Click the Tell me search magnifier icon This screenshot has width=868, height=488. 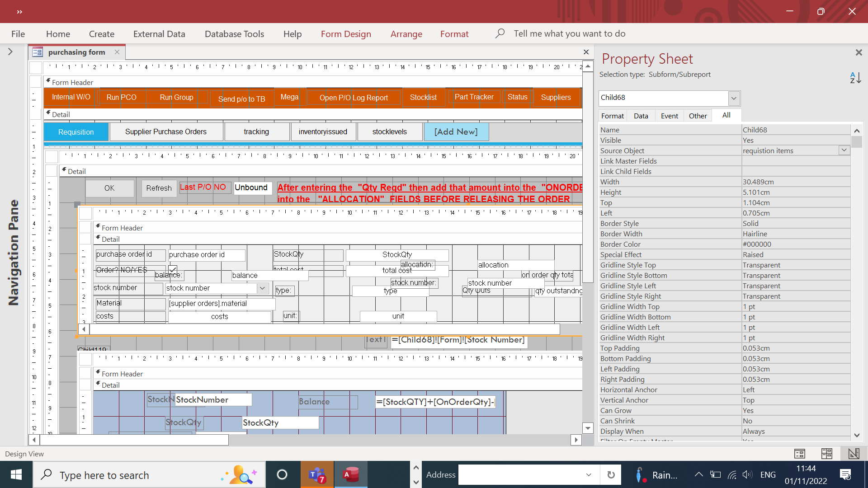(x=500, y=33)
